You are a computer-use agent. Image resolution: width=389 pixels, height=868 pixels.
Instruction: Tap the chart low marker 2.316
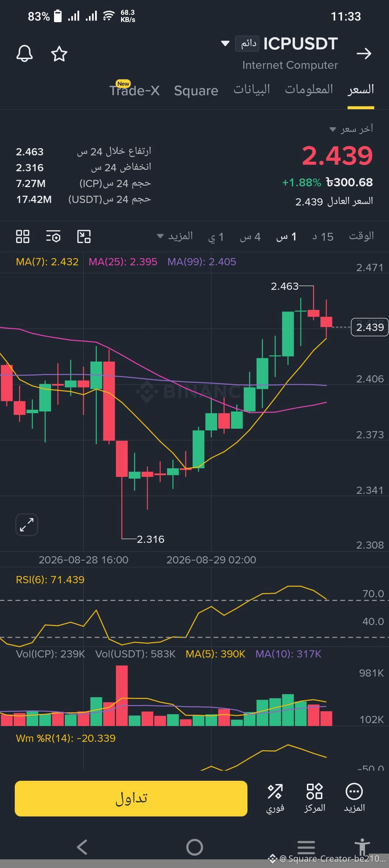coord(151,539)
